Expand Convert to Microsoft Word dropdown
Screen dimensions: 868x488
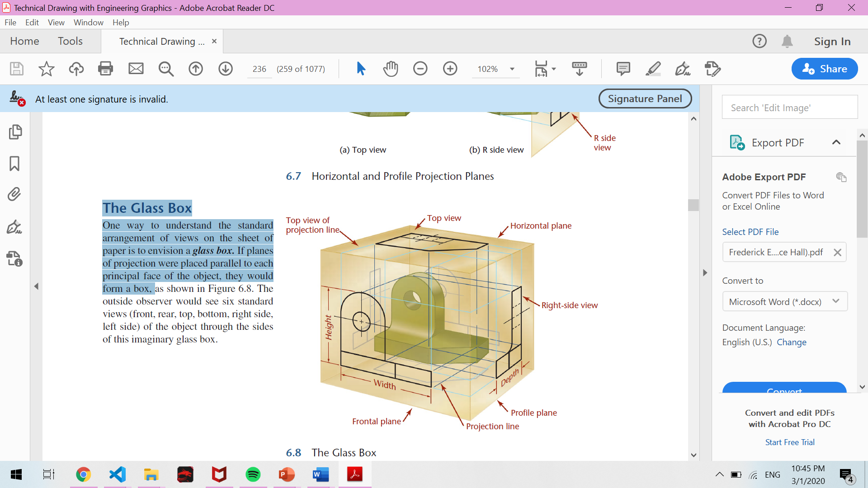pos(836,301)
